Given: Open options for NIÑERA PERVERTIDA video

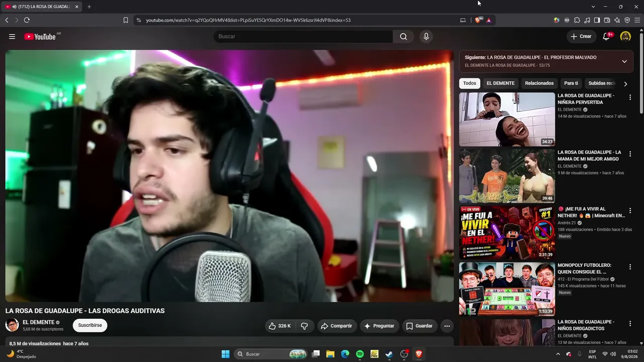Looking at the screenshot, I should 630,98.
